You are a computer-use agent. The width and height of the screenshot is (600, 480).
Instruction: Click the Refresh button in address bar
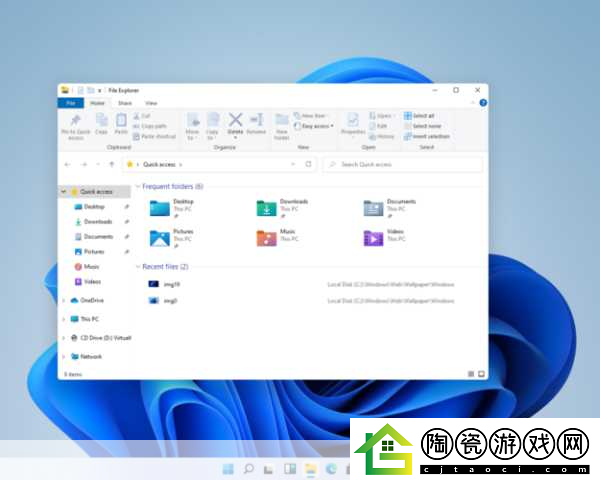(x=308, y=164)
